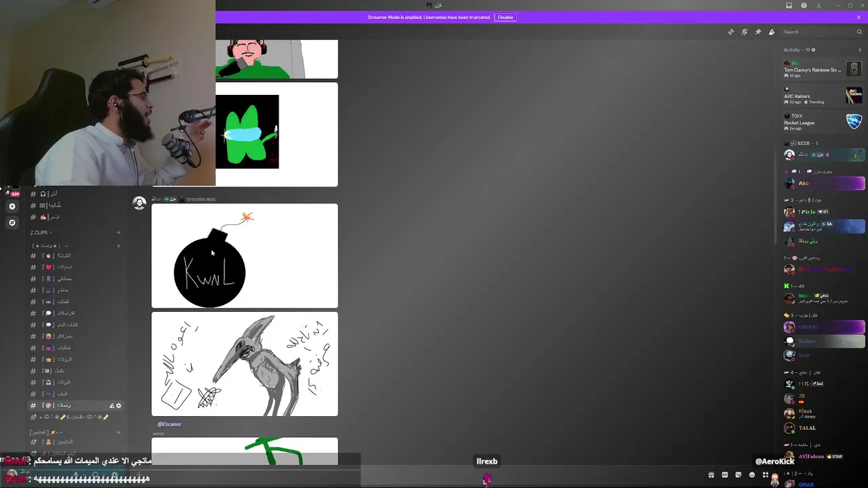The width and height of the screenshot is (868, 488).
Task: Click the Rainbow Six game thumbnail
Action: [x=854, y=69]
